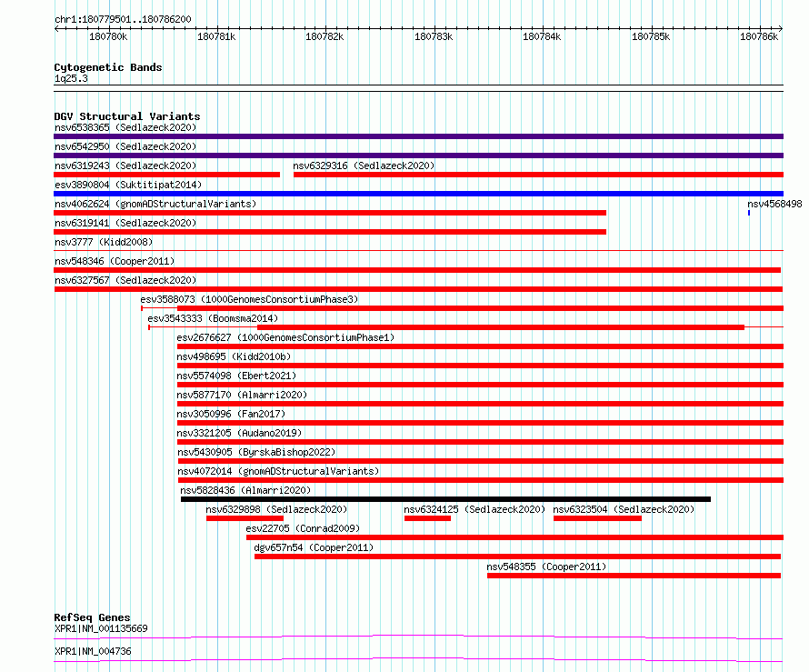Click the XPR1|NM_001135669 gene label
The width and height of the screenshot is (809, 672).
coord(101,628)
